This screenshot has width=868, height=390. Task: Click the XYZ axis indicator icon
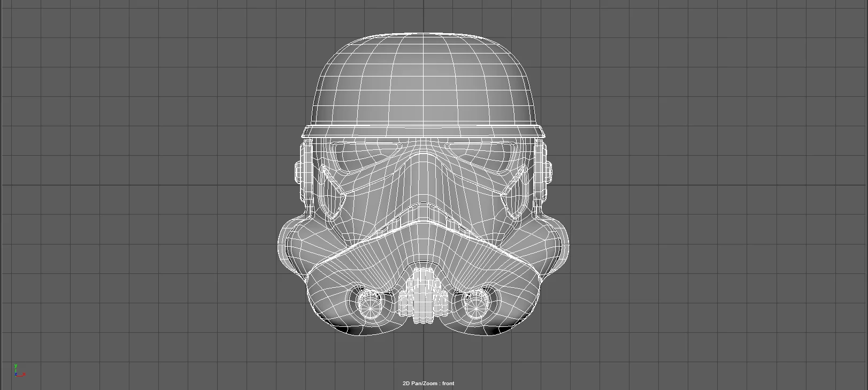click(19, 371)
